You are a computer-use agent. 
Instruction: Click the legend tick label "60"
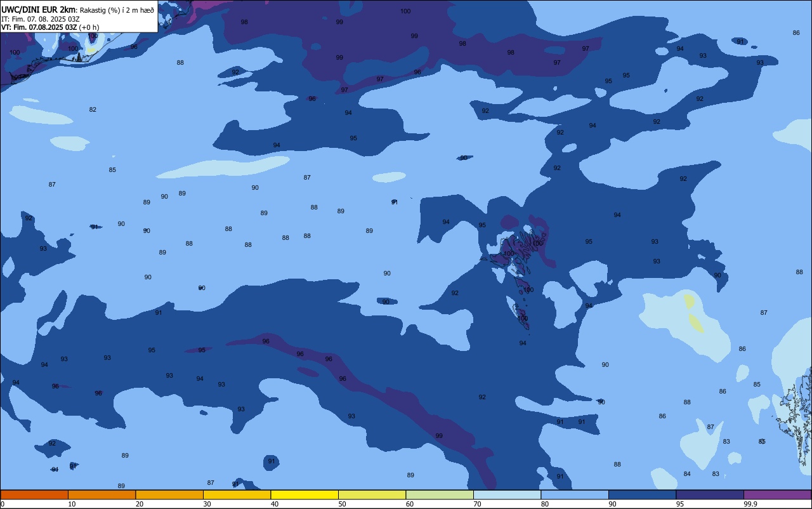click(410, 504)
